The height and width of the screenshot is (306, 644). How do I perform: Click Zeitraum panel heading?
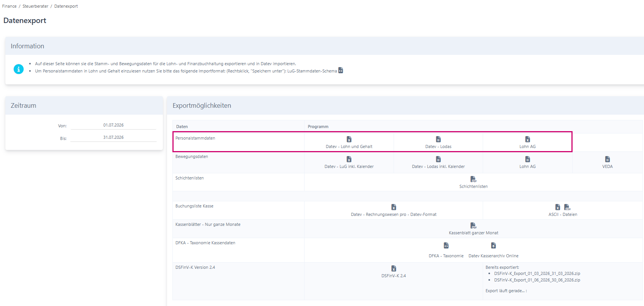23,105
